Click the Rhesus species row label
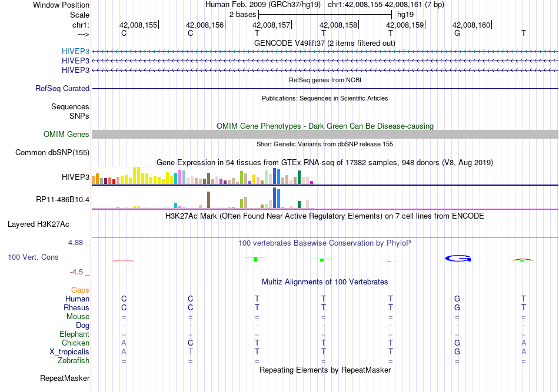The height and width of the screenshot is (392, 559). (76, 307)
